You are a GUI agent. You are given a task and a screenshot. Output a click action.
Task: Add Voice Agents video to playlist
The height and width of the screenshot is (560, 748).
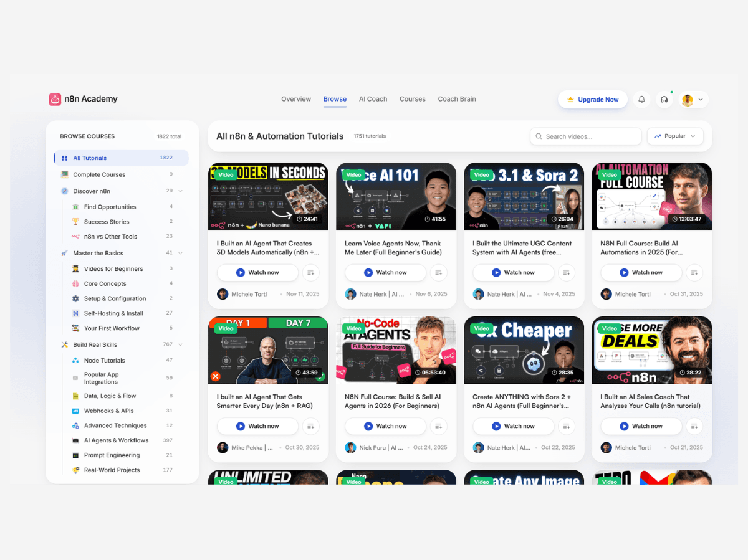[x=439, y=272]
